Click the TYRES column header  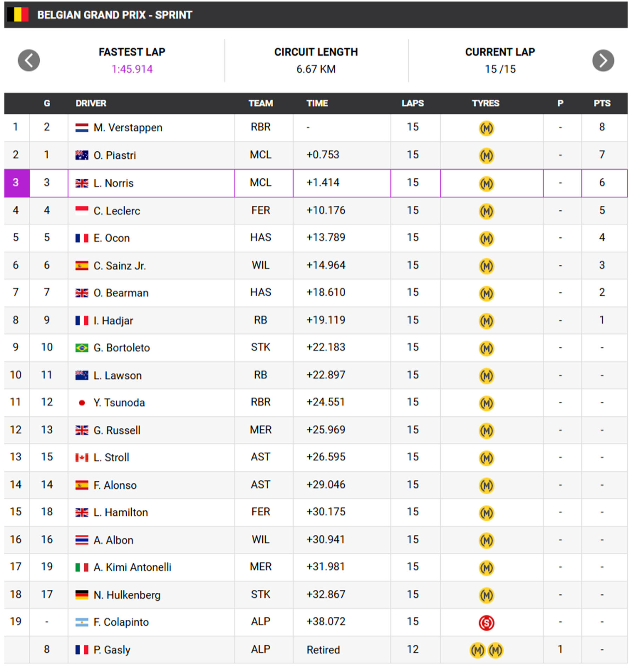tap(486, 103)
